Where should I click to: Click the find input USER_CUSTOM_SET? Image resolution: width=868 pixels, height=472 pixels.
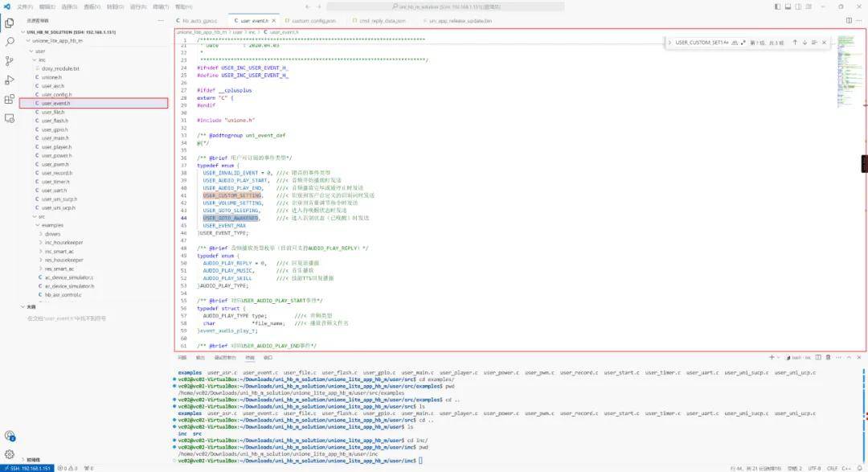[x=698, y=43]
